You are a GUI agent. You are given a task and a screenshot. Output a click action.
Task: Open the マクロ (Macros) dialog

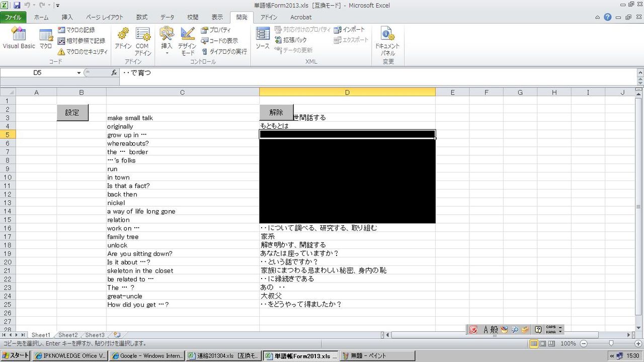pos(46,39)
